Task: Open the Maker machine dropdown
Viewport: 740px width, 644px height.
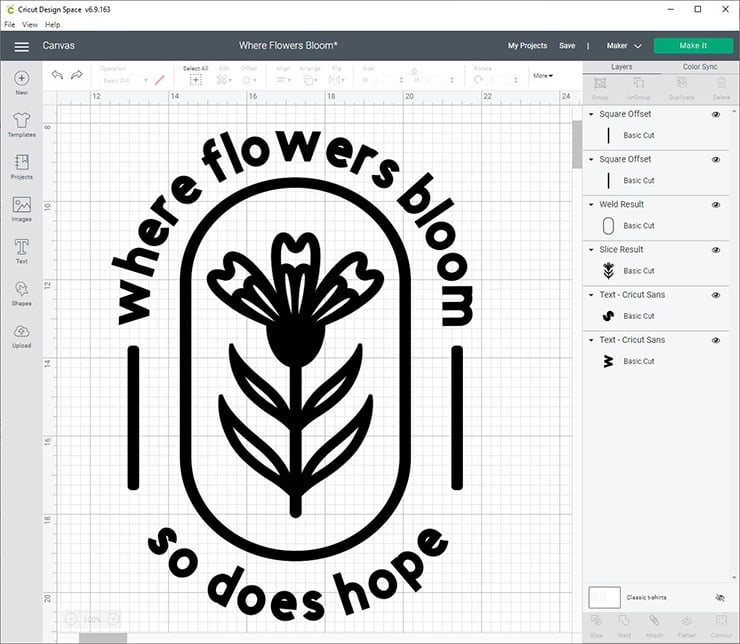Action: click(x=623, y=46)
